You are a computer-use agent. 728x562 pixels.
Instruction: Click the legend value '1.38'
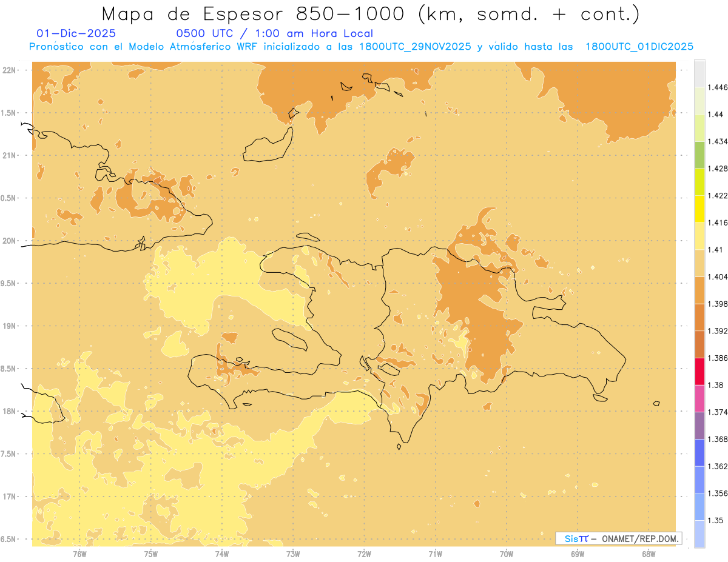[716, 385]
